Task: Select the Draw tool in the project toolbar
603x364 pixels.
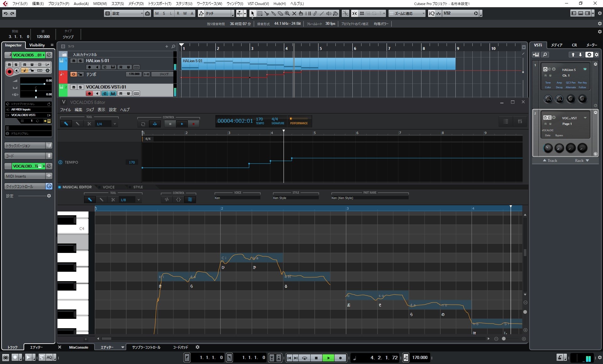Action: pyautogui.click(x=315, y=13)
